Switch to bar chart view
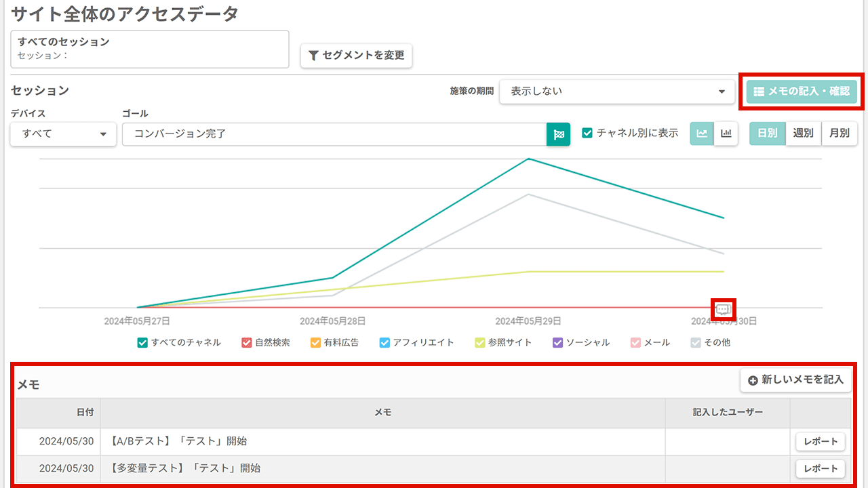This screenshot has height=488, width=868. coord(726,134)
